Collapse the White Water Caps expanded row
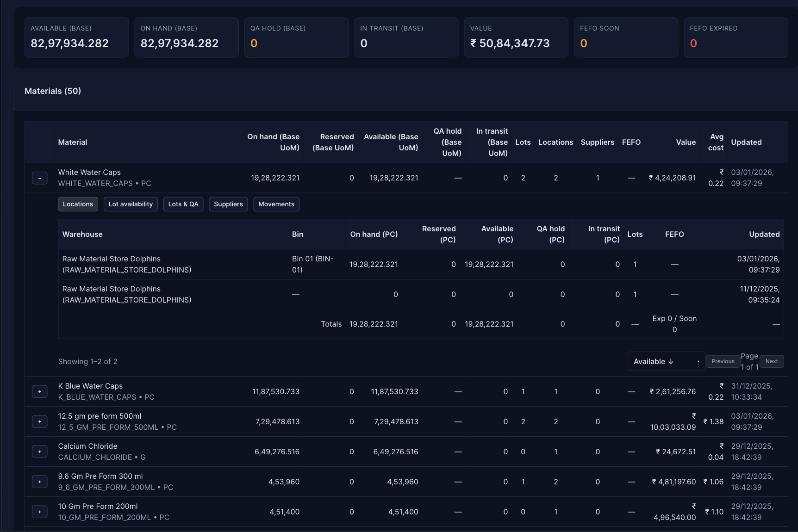This screenshot has width=798, height=532. coord(39,178)
